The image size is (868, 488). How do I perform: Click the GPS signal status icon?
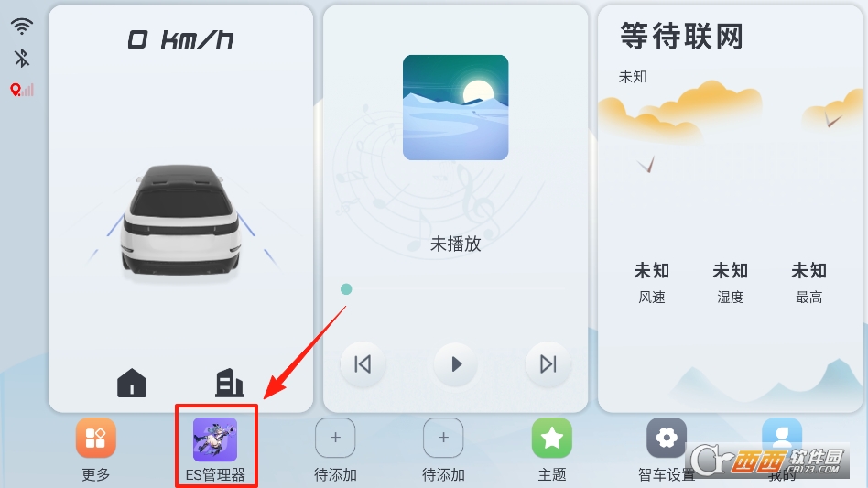coord(22,90)
